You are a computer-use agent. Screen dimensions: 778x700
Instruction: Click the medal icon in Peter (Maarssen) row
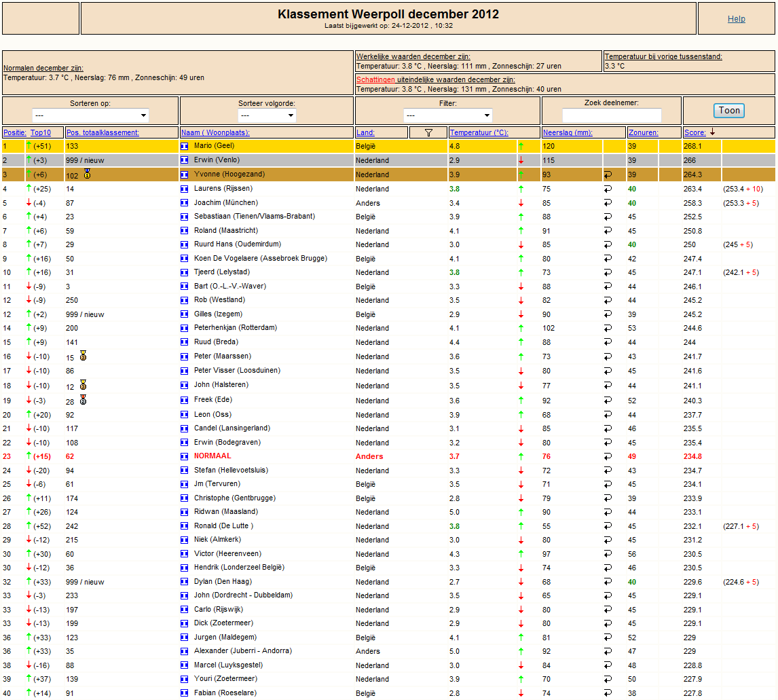point(84,356)
